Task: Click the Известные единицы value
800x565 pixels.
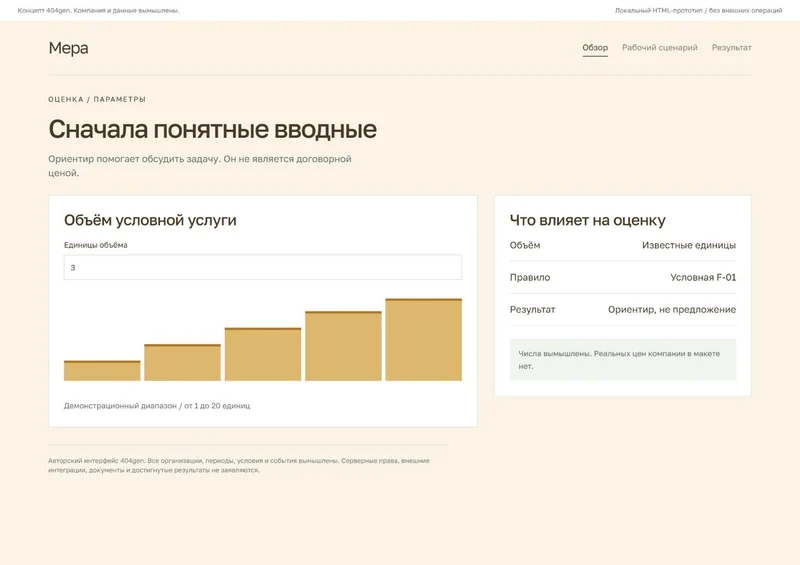Action: click(689, 245)
